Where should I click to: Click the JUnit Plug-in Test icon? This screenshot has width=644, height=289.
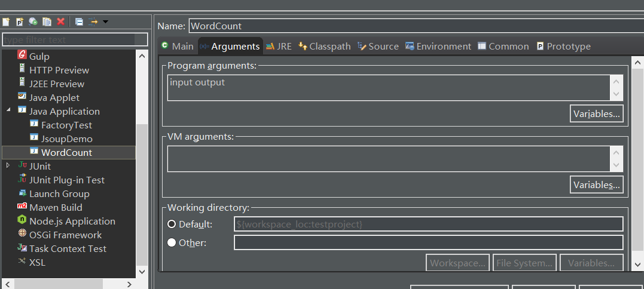(x=22, y=179)
